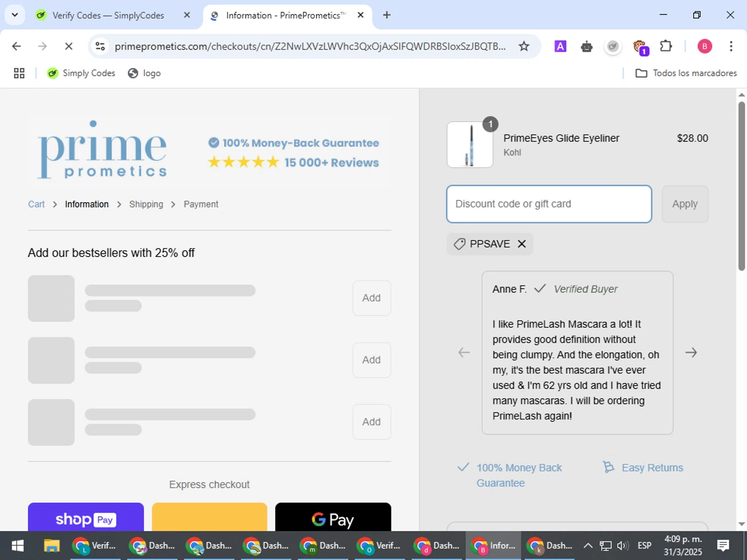This screenshot has height=560, width=747.
Task: Click the Easy Returns text
Action: [x=652, y=468]
